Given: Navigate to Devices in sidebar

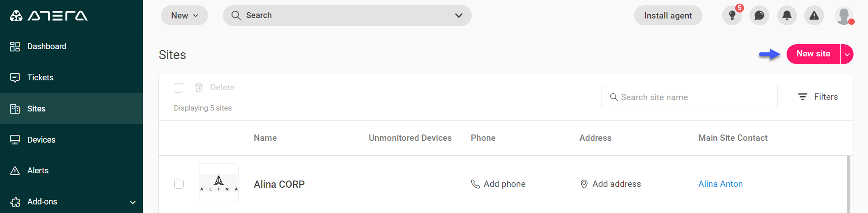Looking at the screenshot, I should click(x=41, y=140).
